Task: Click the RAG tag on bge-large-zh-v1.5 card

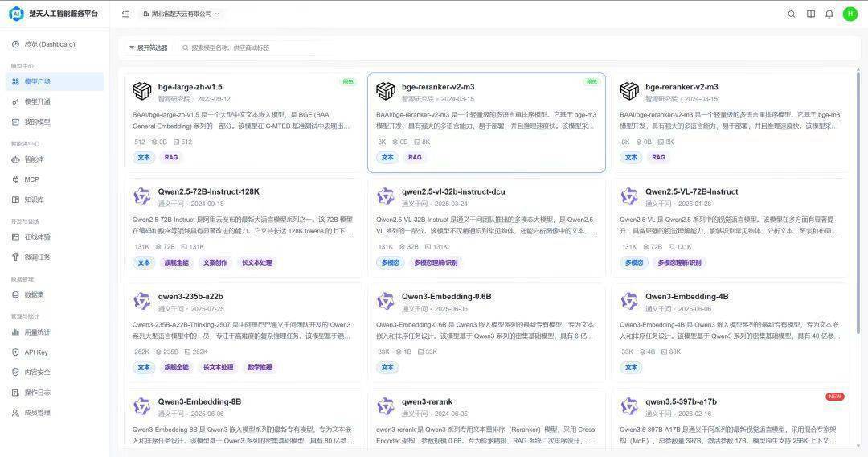Action: point(171,158)
